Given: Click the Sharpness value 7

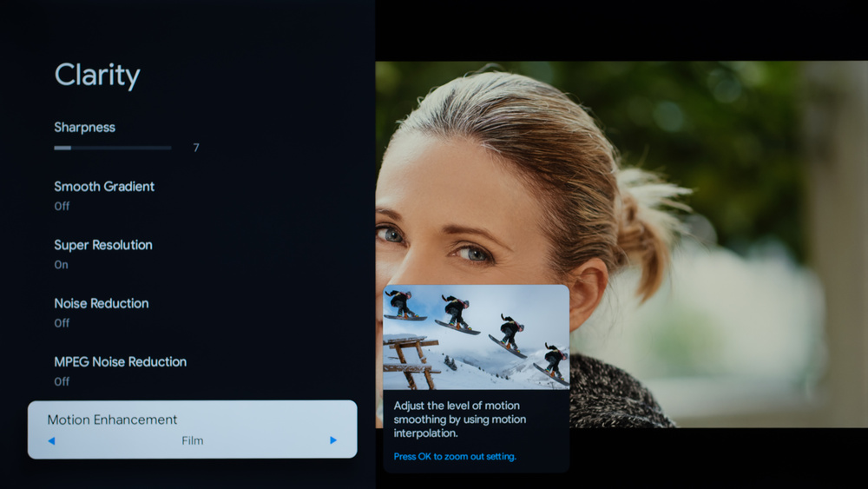Looking at the screenshot, I should click(196, 148).
